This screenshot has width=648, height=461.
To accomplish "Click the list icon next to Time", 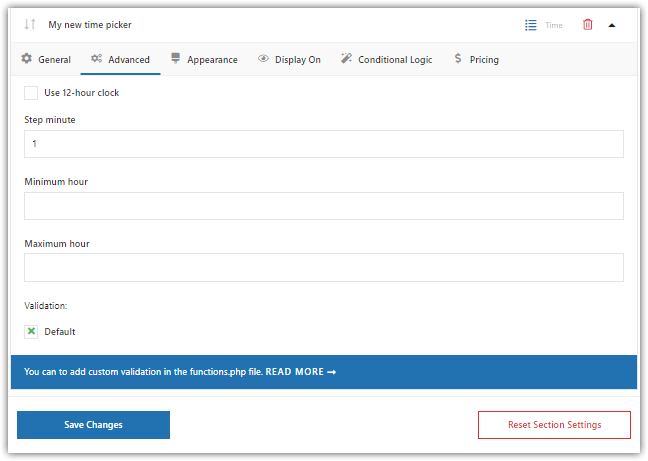I will pyautogui.click(x=531, y=25).
